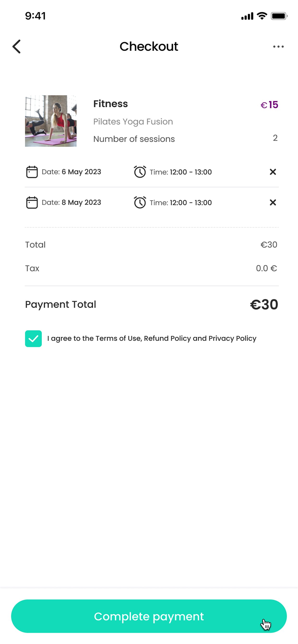The height and width of the screenshot is (644, 298).
Task: Tap the €15 session price
Action: (269, 105)
